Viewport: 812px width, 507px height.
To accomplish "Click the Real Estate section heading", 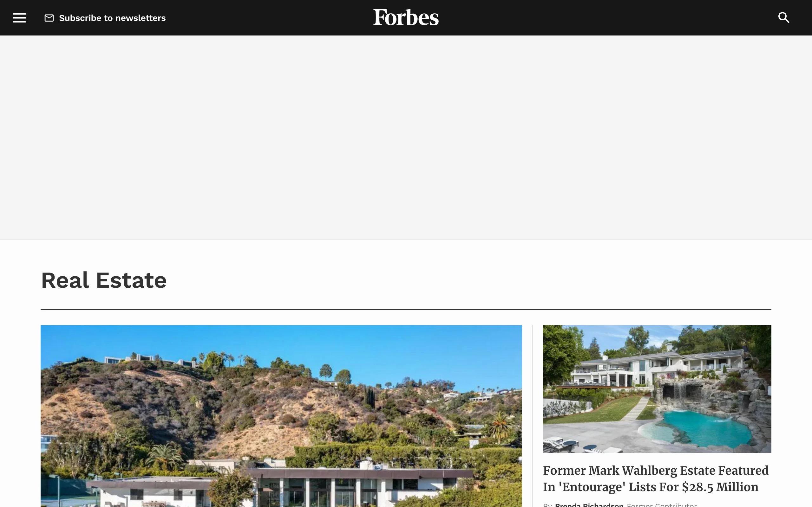I will pos(104,280).
